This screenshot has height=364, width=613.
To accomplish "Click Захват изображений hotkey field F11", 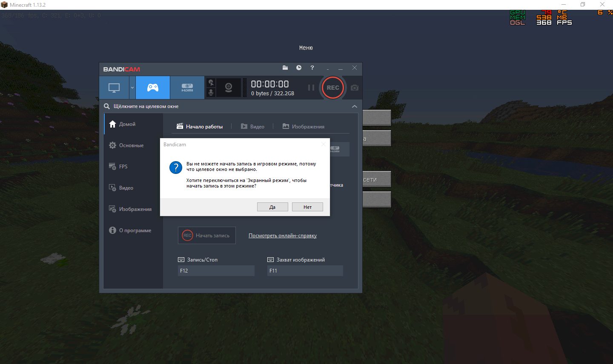I will (305, 271).
